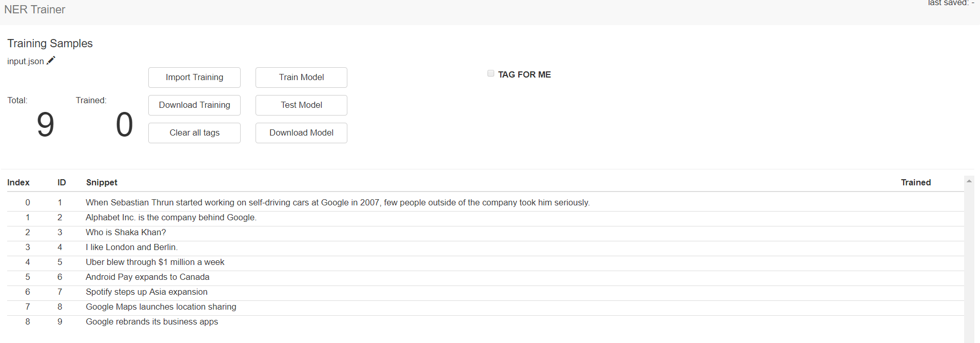Open the NER Trainer title link

[34, 10]
